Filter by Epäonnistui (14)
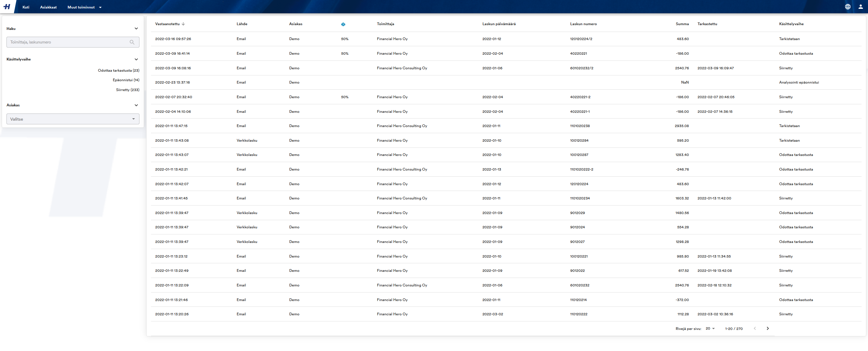868x351 pixels. [126, 80]
